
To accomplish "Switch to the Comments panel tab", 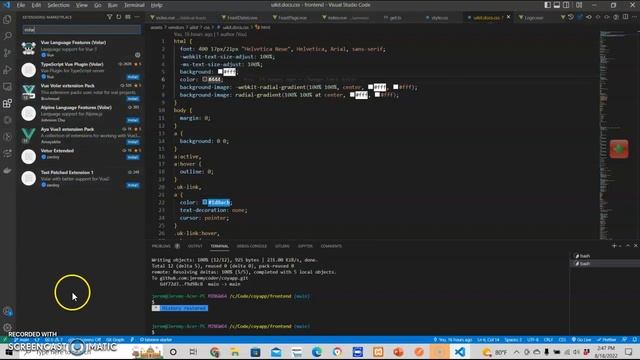I will [331, 246].
